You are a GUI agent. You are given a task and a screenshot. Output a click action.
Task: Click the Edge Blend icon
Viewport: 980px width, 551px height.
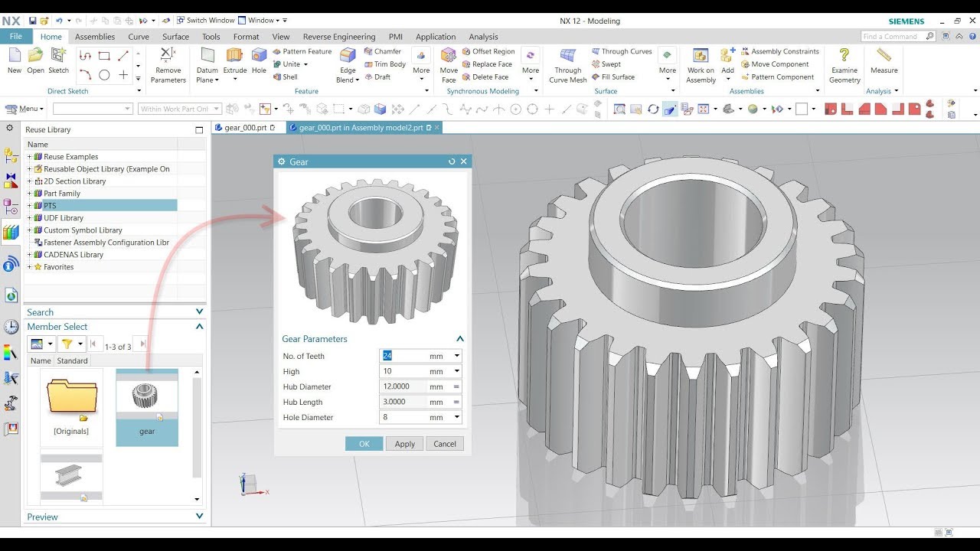(348, 57)
